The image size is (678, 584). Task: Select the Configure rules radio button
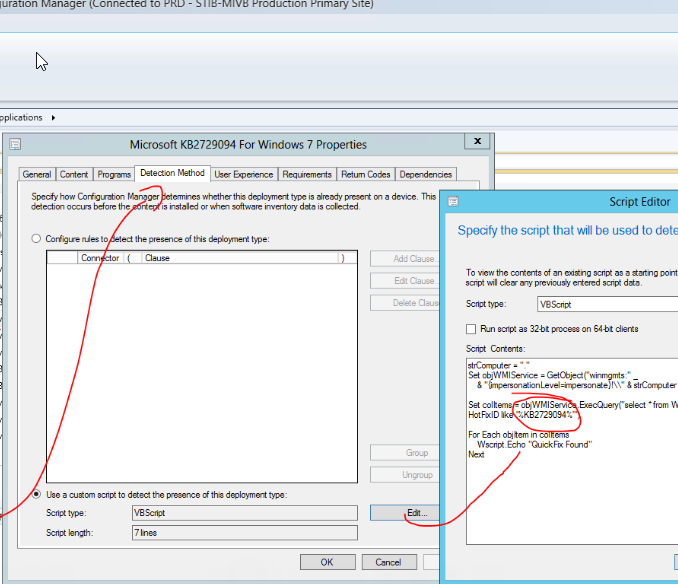click(36, 239)
